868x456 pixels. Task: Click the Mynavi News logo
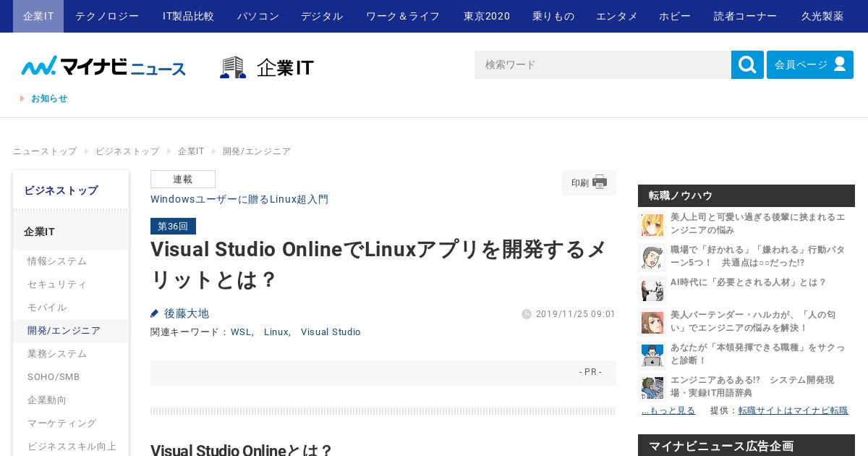coord(103,66)
